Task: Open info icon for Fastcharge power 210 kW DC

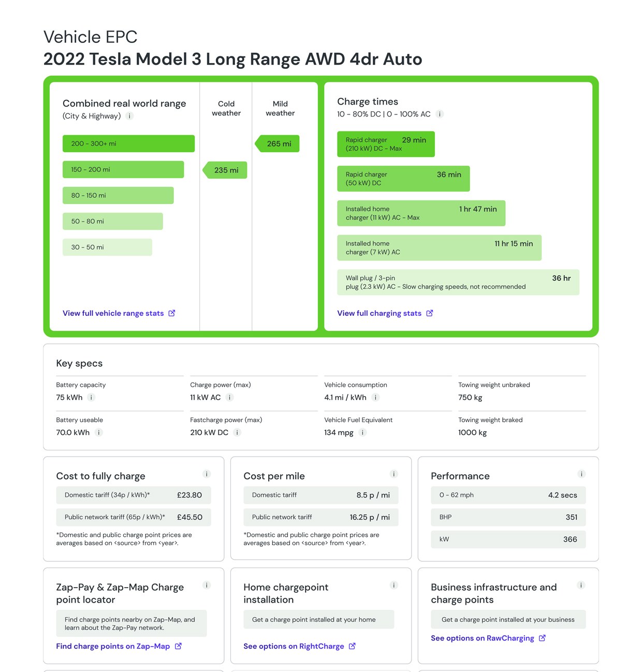Action: click(237, 432)
